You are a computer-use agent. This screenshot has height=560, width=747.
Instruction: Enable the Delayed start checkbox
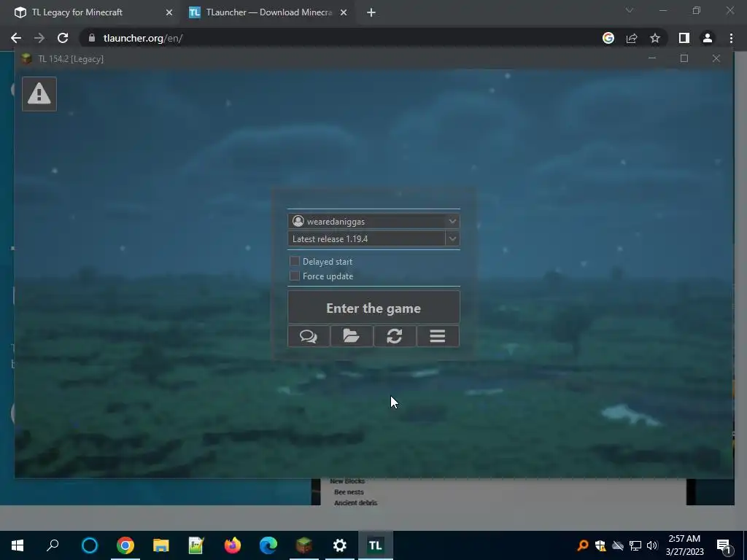(295, 262)
